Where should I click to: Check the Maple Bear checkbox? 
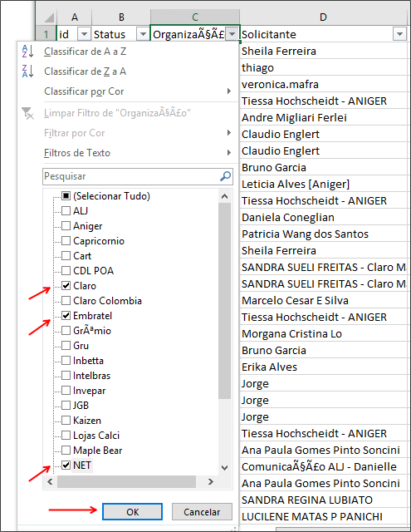click(x=66, y=451)
